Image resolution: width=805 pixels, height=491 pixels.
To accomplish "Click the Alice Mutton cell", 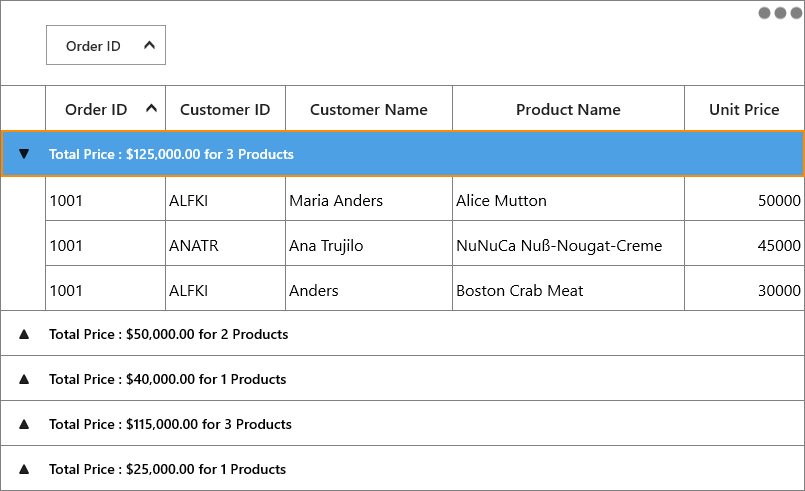I will (x=568, y=199).
